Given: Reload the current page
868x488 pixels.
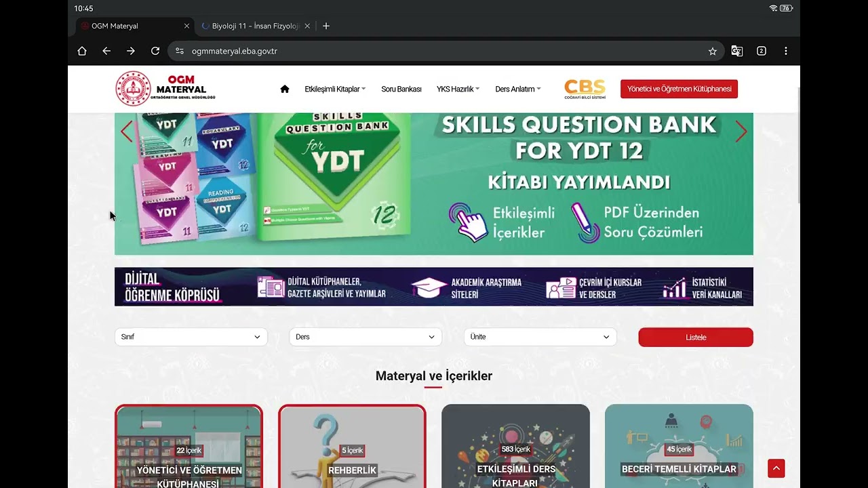Looking at the screenshot, I should (x=155, y=51).
